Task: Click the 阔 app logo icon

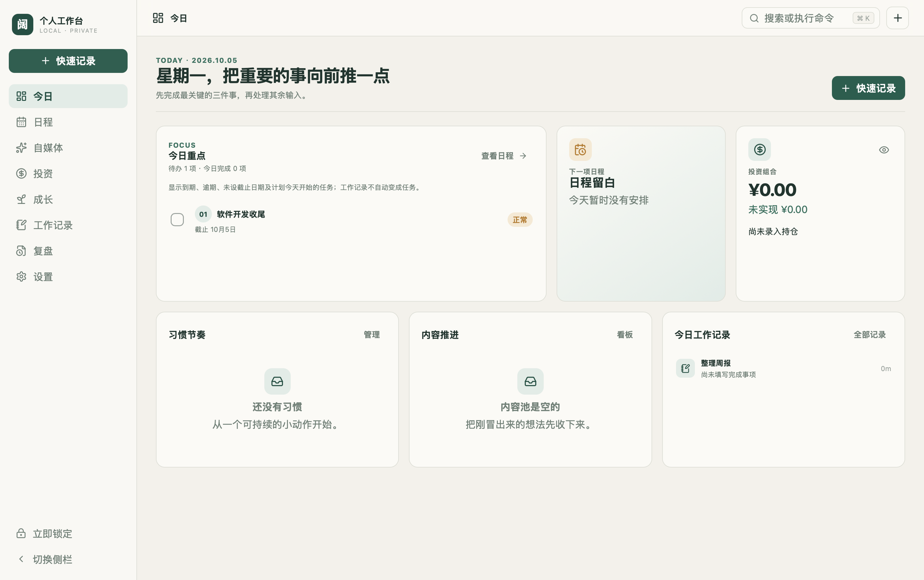Action: click(x=22, y=25)
